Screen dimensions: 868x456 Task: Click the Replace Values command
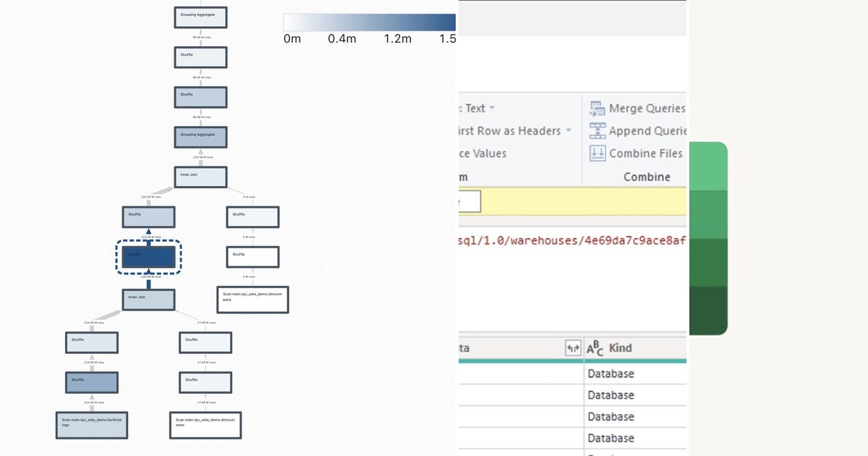(483, 153)
